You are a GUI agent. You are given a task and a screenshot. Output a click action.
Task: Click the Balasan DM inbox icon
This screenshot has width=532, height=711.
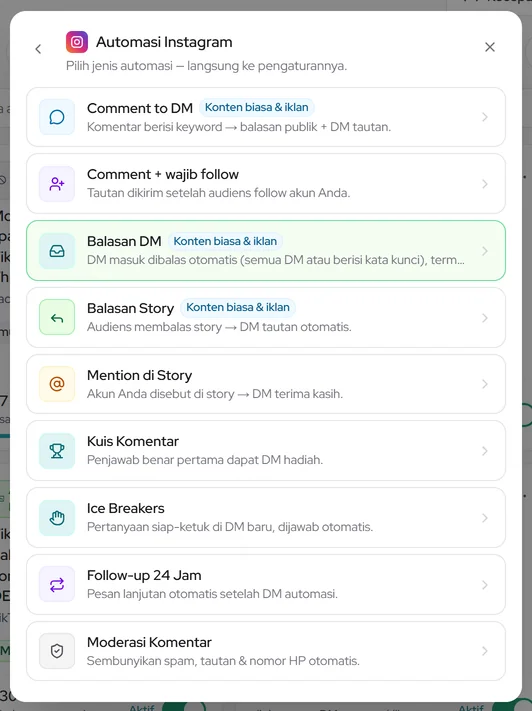pyautogui.click(x=57, y=251)
